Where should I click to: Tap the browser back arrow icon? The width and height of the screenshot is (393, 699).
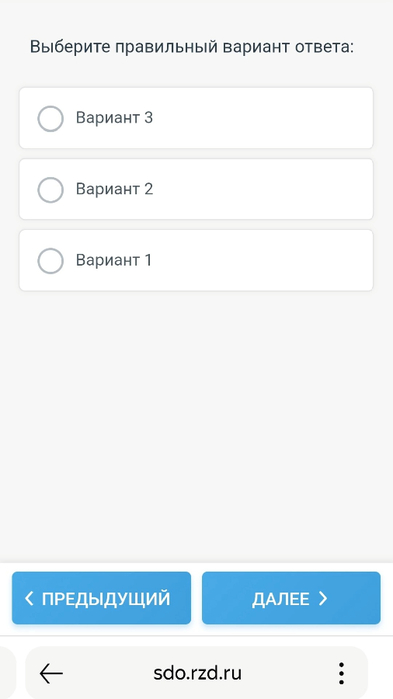[x=51, y=673]
